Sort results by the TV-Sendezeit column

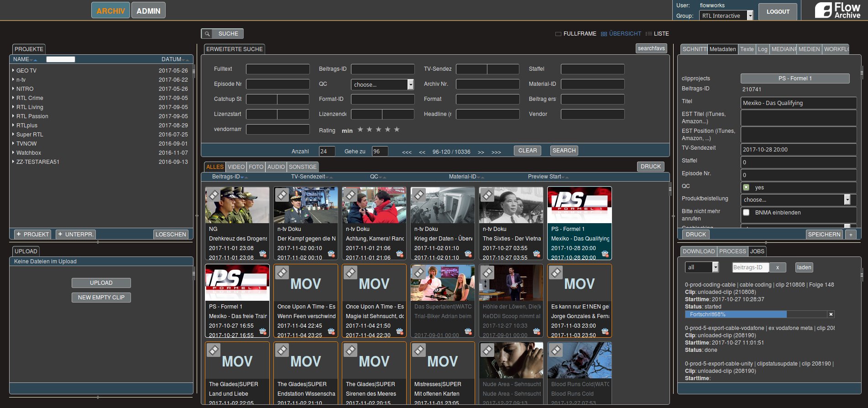click(308, 177)
